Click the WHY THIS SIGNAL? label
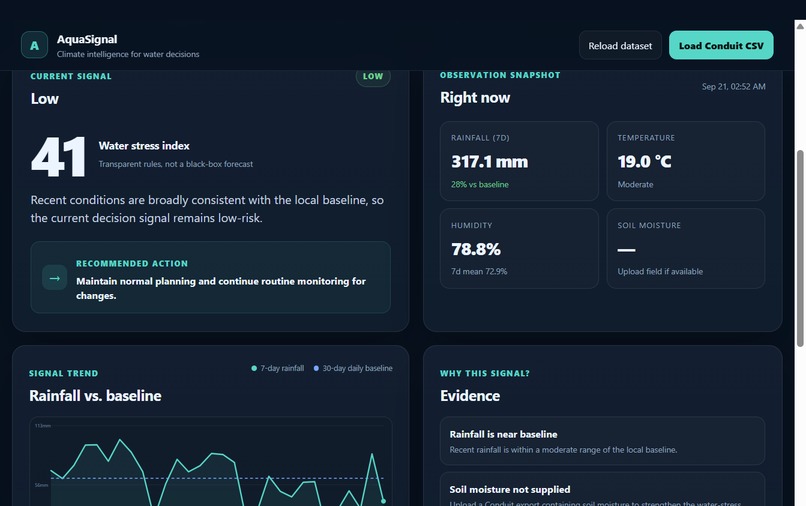 485,373
